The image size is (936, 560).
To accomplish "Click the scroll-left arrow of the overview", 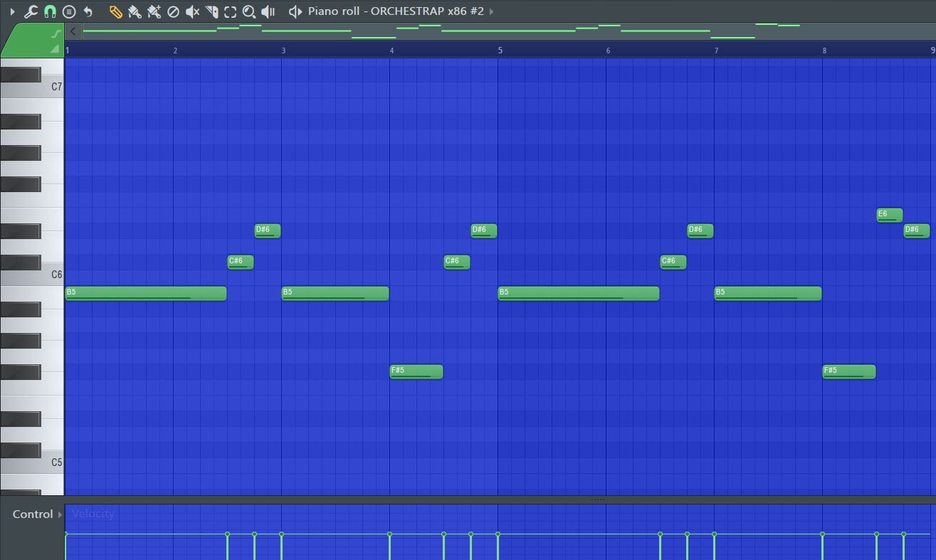I will coord(73,31).
